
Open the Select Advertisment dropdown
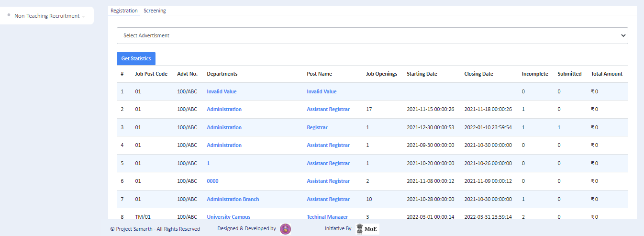(372, 35)
